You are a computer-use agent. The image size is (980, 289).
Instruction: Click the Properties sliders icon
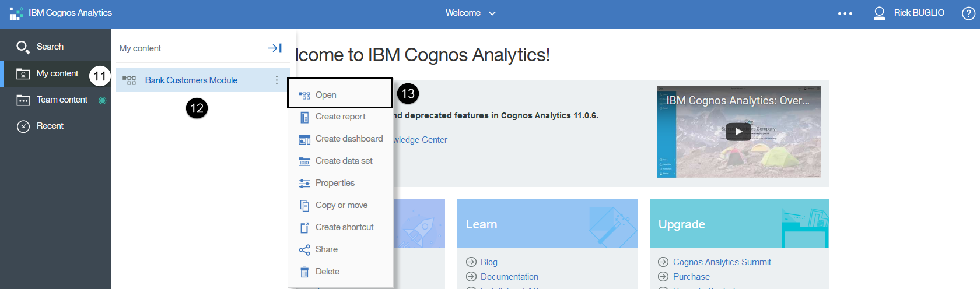[304, 184]
